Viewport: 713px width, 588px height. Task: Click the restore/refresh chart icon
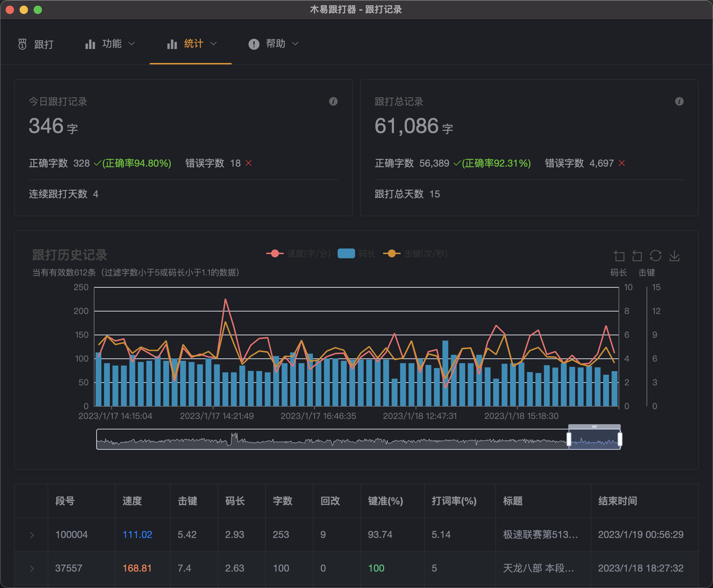pos(656,256)
